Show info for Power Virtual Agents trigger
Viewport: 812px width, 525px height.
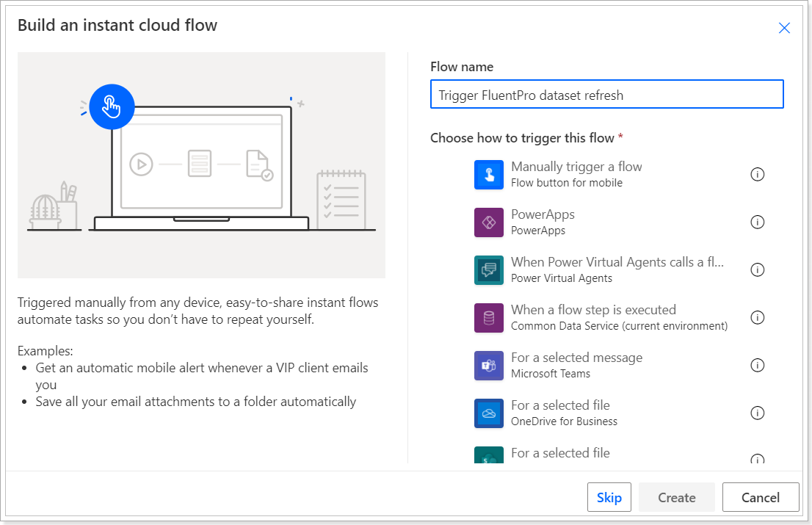point(757,269)
